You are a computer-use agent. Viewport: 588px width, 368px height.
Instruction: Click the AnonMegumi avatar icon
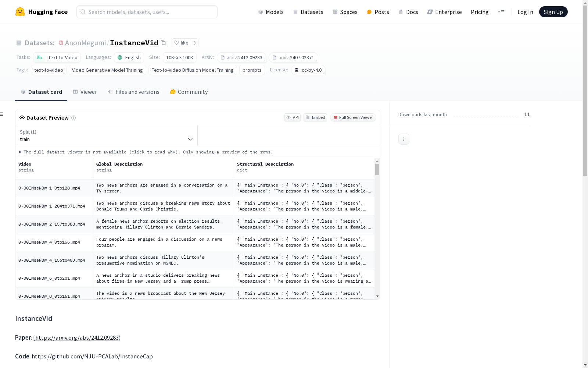pyautogui.click(x=61, y=43)
